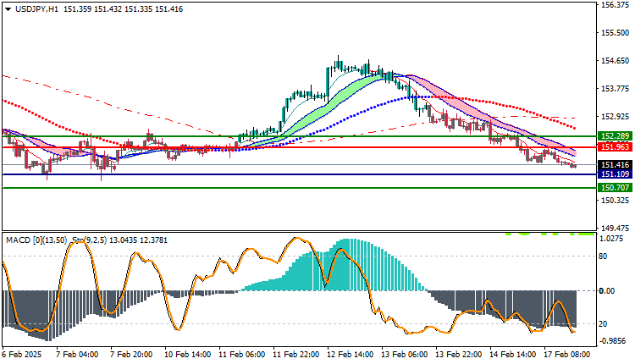Select the 20 level on indicator scale
Viewport: 635px width, 364px height.
click(603, 324)
